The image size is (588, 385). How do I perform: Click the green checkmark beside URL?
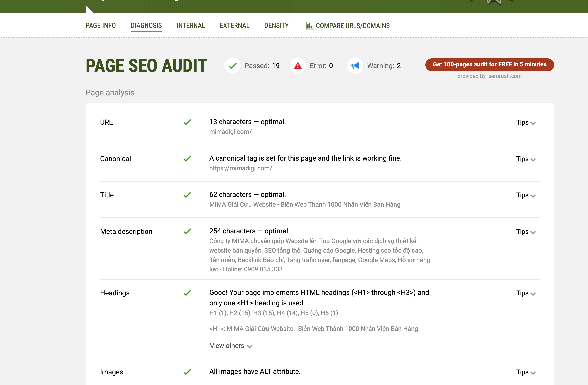[x=187, y=122]
